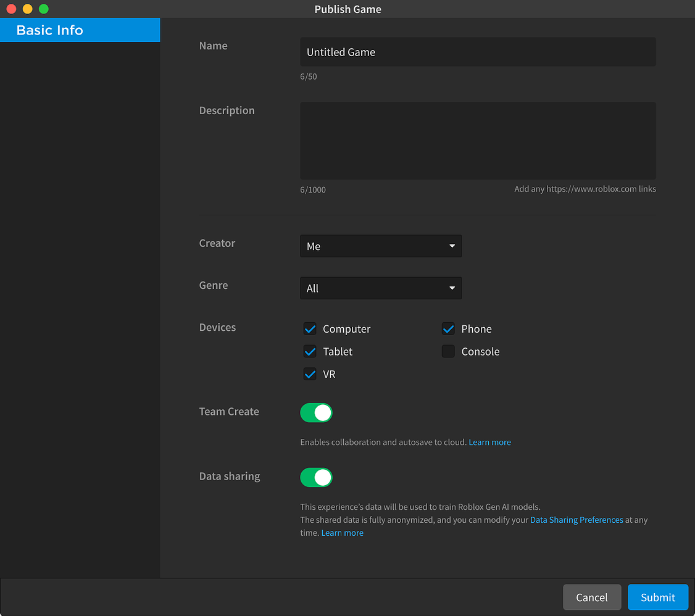Image resolution: width=695 pixels, height=616 pixels.
Task: Uncheck the Phone device checkbox
Action: click(x=448, y=328)
